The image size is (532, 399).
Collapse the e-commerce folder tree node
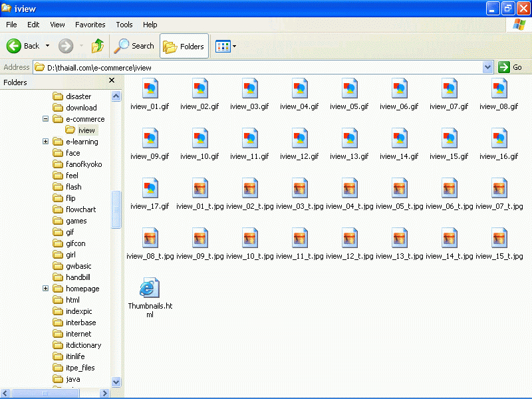[46, 119]
